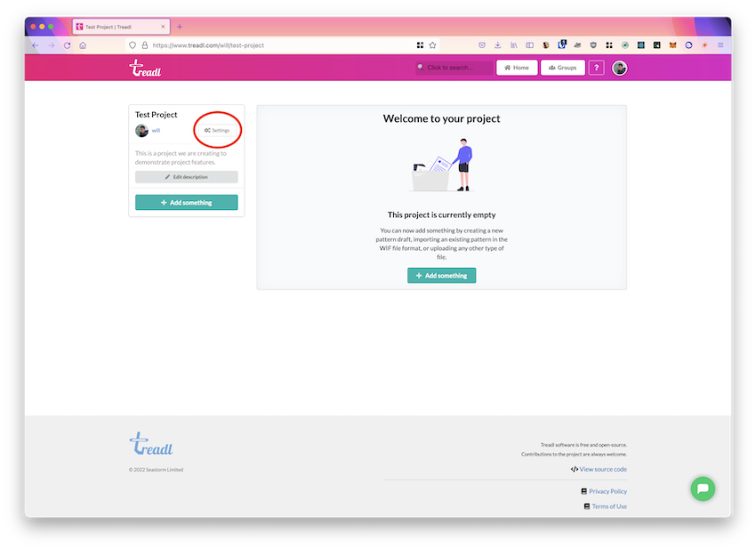Click the '© 2022 Seastorm Limited' text

pyautogui.click(x=156, y=469)
